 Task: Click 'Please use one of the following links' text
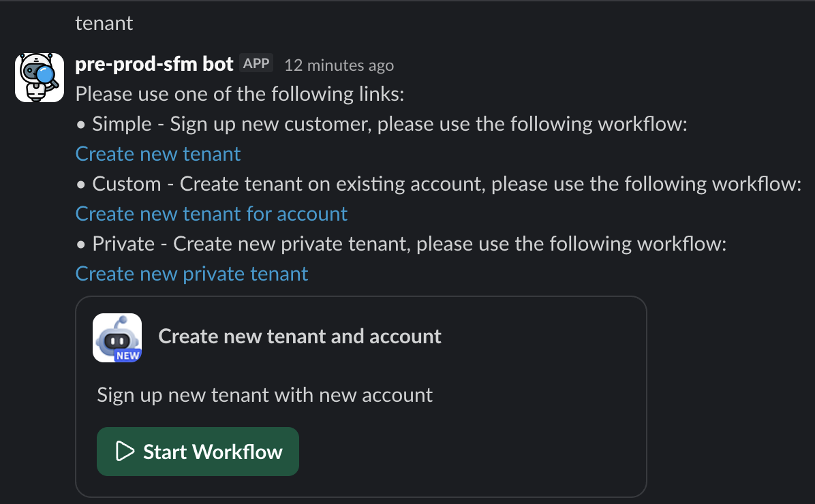[240, 94]
